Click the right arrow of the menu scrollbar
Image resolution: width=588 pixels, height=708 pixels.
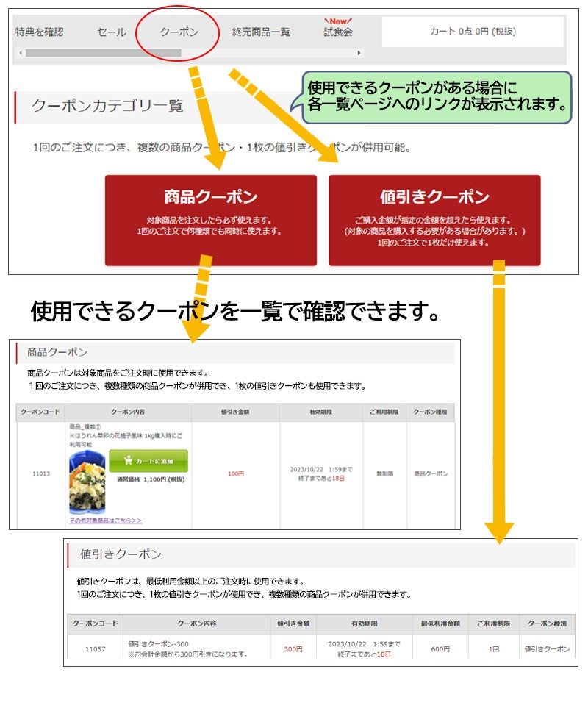point(359,53)
